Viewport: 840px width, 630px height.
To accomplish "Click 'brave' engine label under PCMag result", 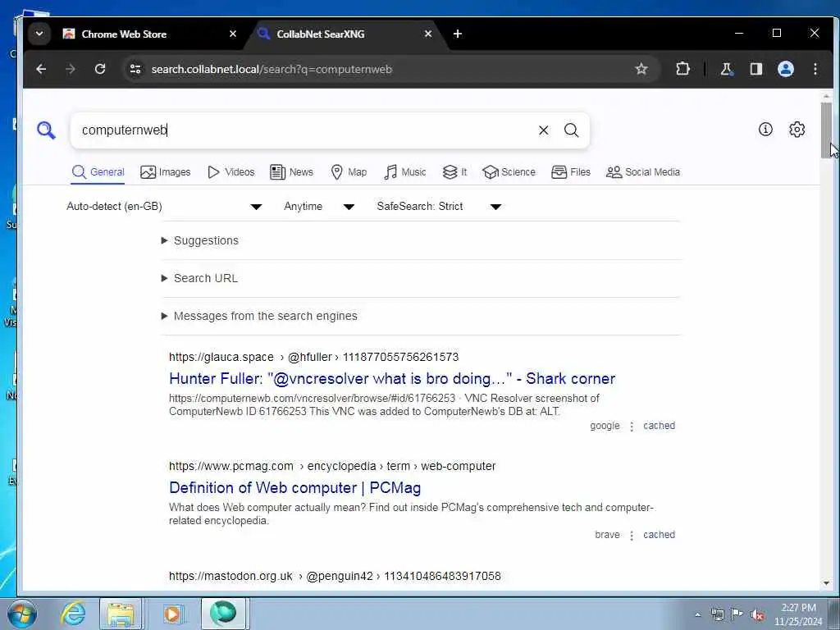I will [607, 535].
